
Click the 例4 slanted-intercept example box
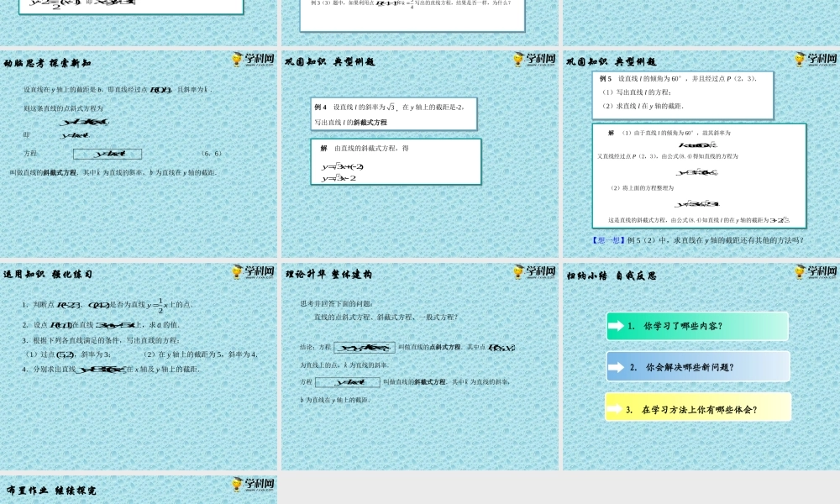pos(392,113)
